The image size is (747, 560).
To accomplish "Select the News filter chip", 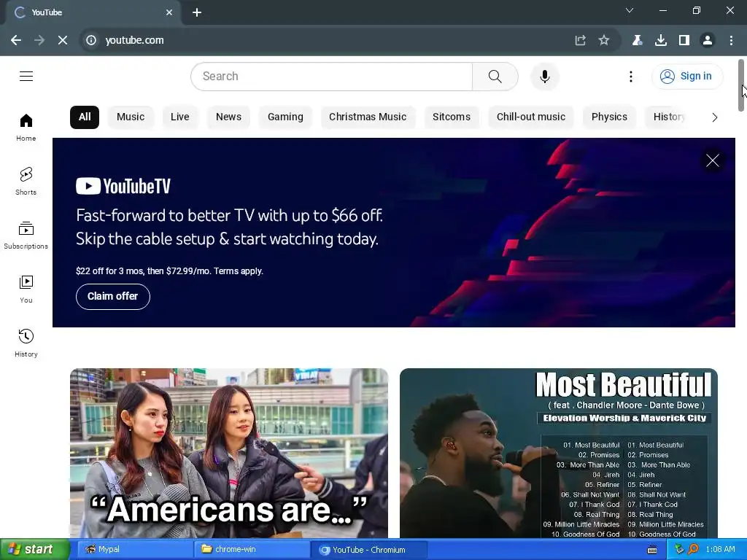I will point(228,117).
